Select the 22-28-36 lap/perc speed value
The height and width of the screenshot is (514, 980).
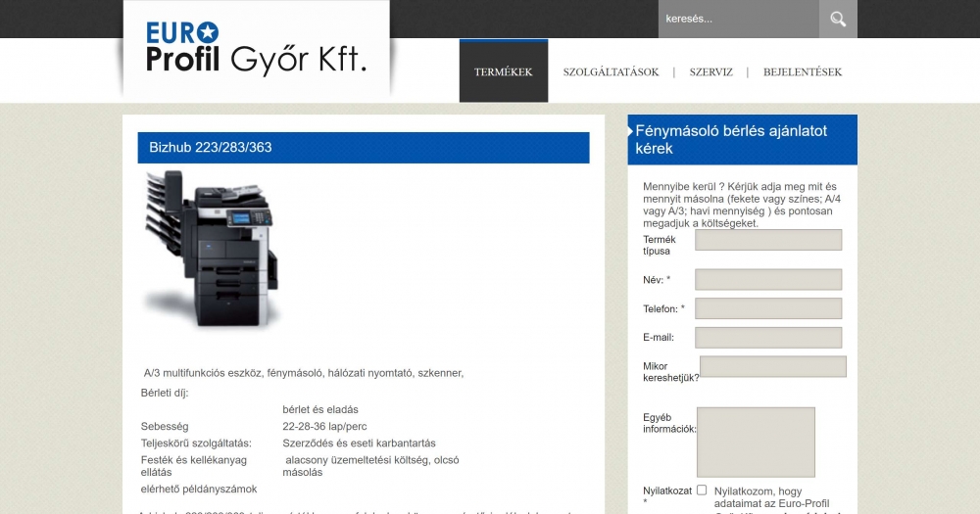[x=324, y=427]
